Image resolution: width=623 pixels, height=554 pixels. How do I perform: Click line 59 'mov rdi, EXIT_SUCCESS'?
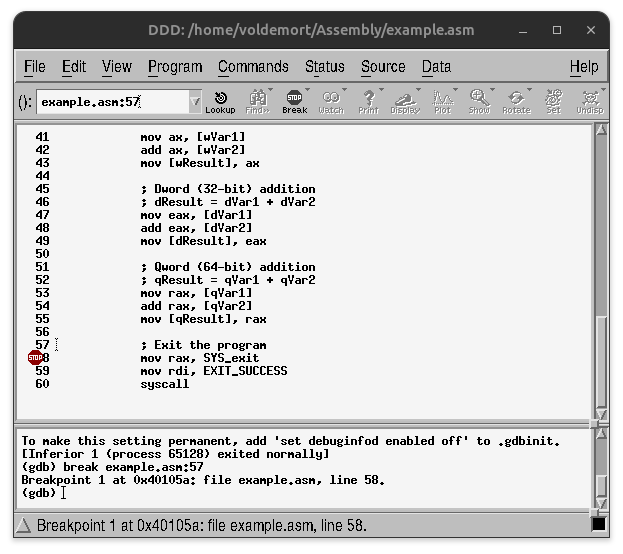[214, 371]
